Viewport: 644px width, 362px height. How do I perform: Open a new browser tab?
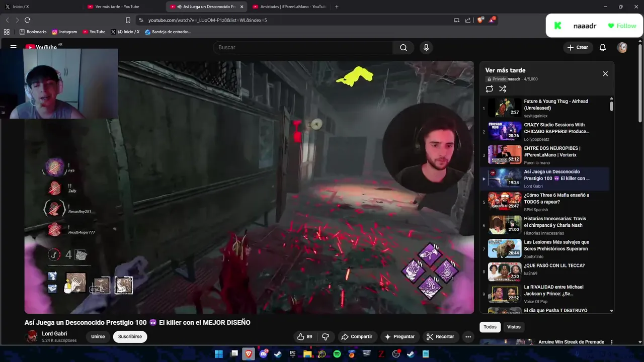pos(337,7)
